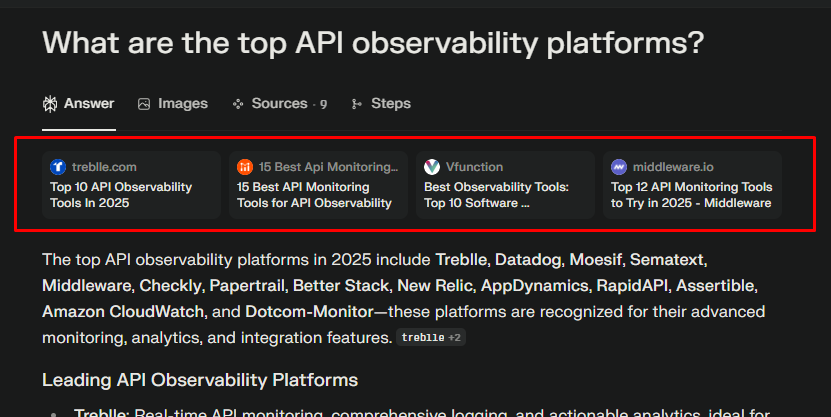The width and height of the screenshot is (831, 417).
Task: Open Best Observability Tools Vfunction source card
Action: (506, 185)
